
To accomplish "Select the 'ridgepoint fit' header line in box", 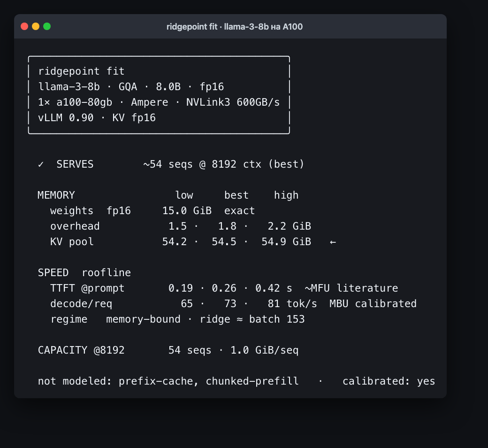I will click(x=81, y=71).
